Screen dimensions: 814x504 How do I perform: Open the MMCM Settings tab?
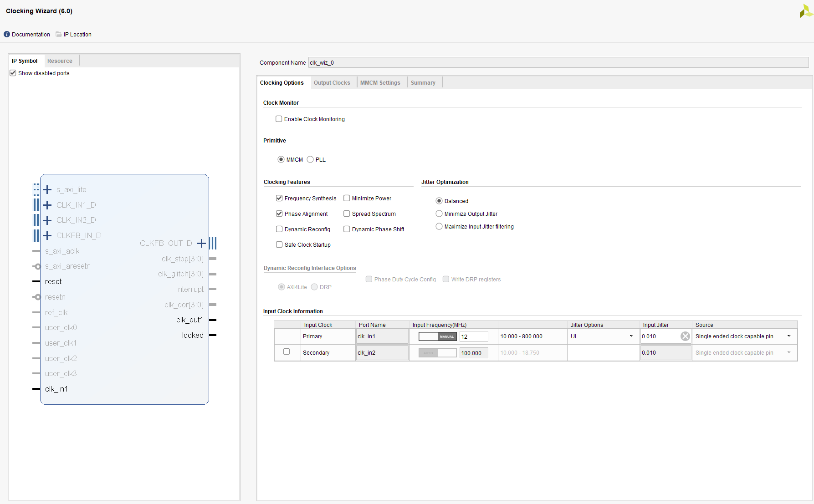coord(380,83)
